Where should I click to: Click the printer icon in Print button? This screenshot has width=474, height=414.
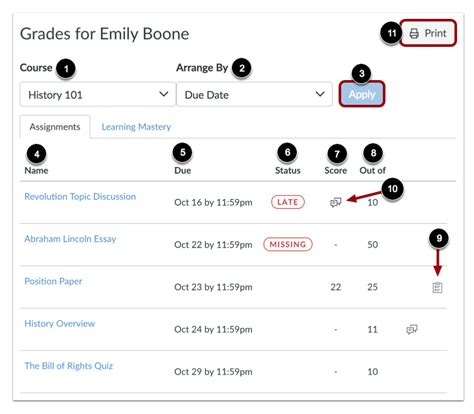click(414, 33)
